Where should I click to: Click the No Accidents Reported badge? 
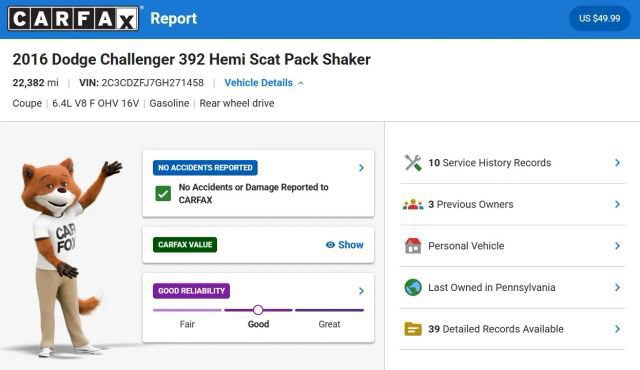(205, 168)
